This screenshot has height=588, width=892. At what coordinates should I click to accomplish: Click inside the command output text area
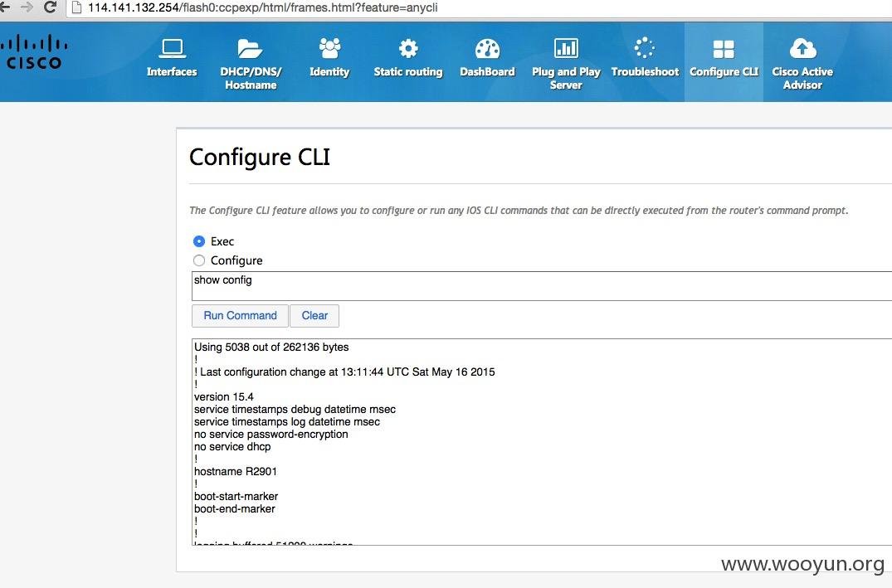(x=542, y=442)
